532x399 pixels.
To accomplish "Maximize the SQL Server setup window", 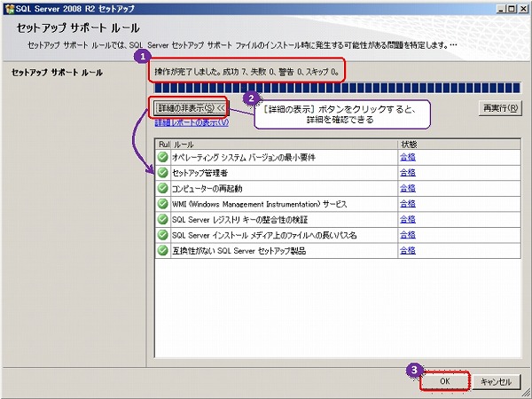I will pyautogui.click(x=512, y=9).
